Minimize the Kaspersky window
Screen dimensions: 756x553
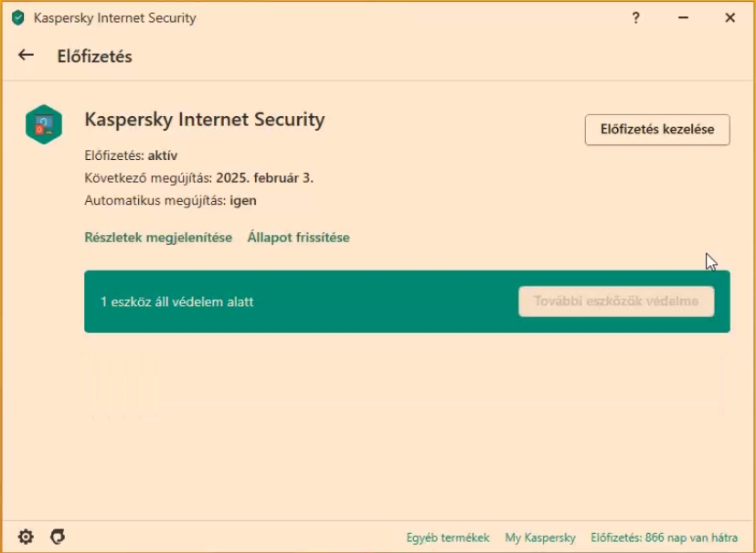point(684,17)
